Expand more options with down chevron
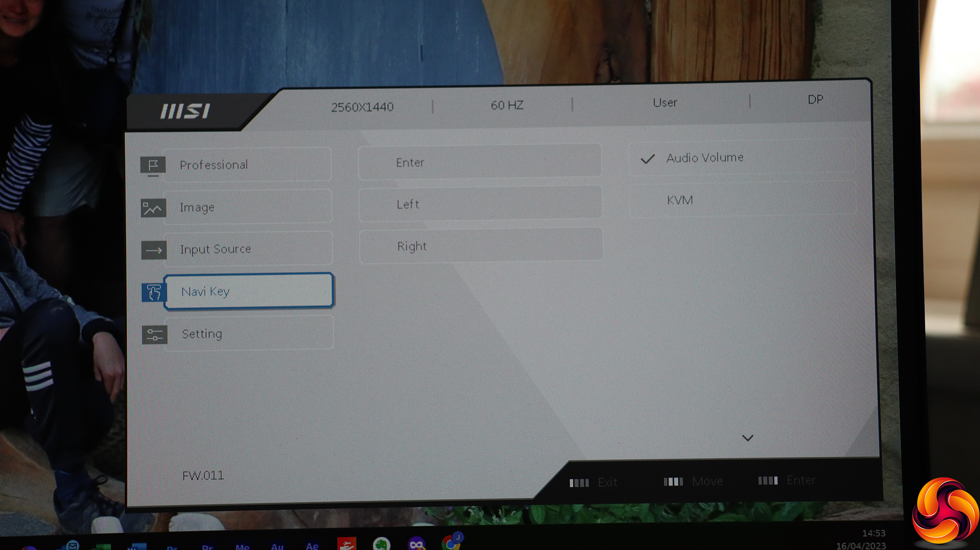The height and width of the screenshot is (550, 980). click(x=747, y=438)
